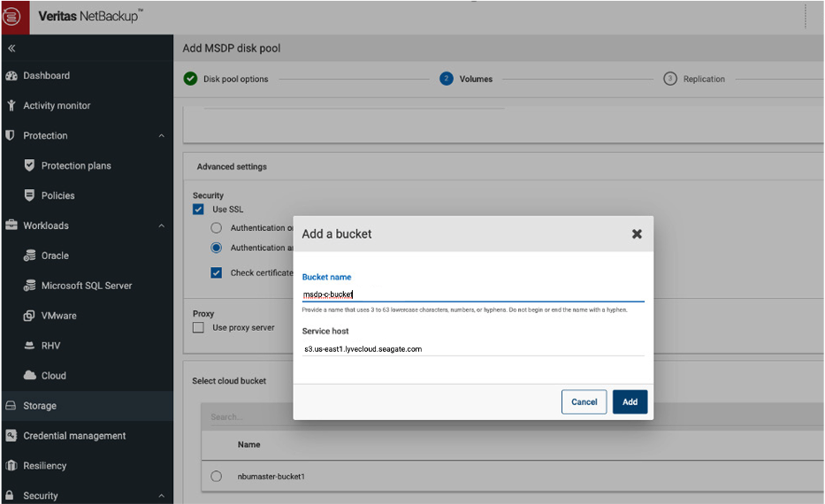Screen dimensions: 825x504
Task: Click the Cloud workload icon
Action: coord(29,375)
